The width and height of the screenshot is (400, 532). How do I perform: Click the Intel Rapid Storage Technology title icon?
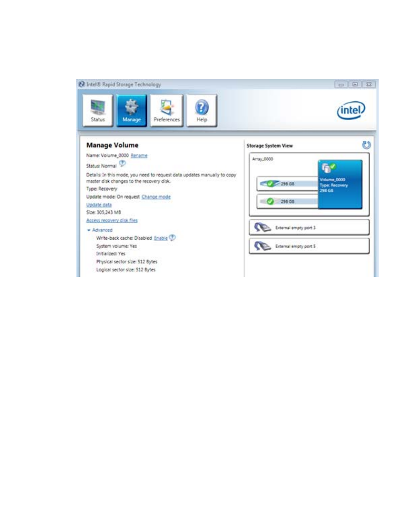click(x=82, y=84)
